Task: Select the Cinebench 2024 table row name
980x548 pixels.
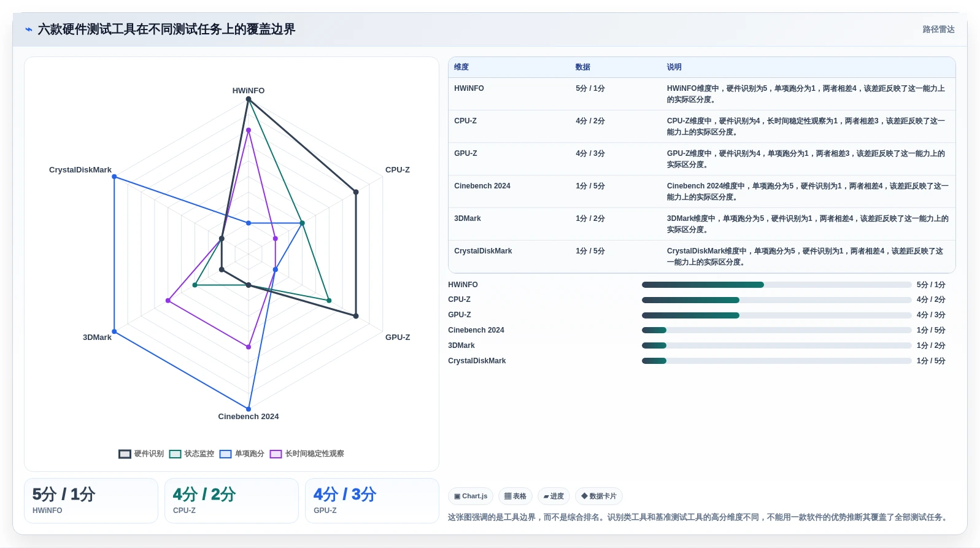Action: pyautogui.click(x=482, y=186)
